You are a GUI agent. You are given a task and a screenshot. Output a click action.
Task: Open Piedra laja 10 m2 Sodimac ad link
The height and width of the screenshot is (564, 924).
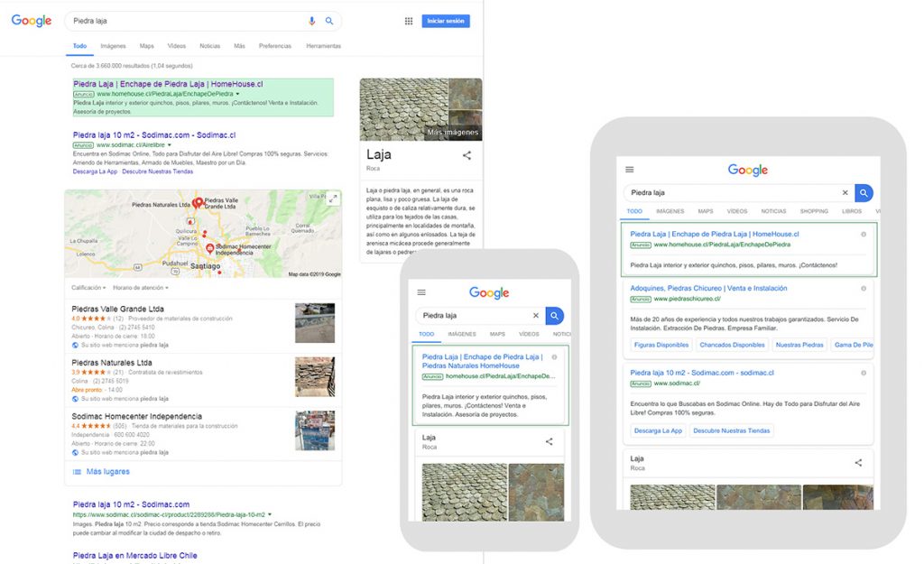pyautogui.click(x=154, y=135)
